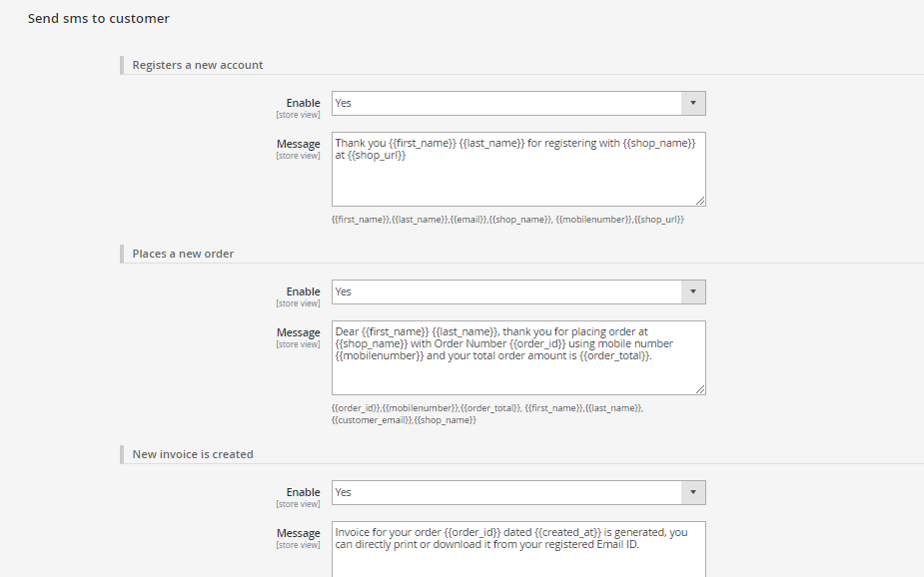Click Message label in Registers a new account
924x577 pixels.
pyautogui.click(x=299, y=144)
